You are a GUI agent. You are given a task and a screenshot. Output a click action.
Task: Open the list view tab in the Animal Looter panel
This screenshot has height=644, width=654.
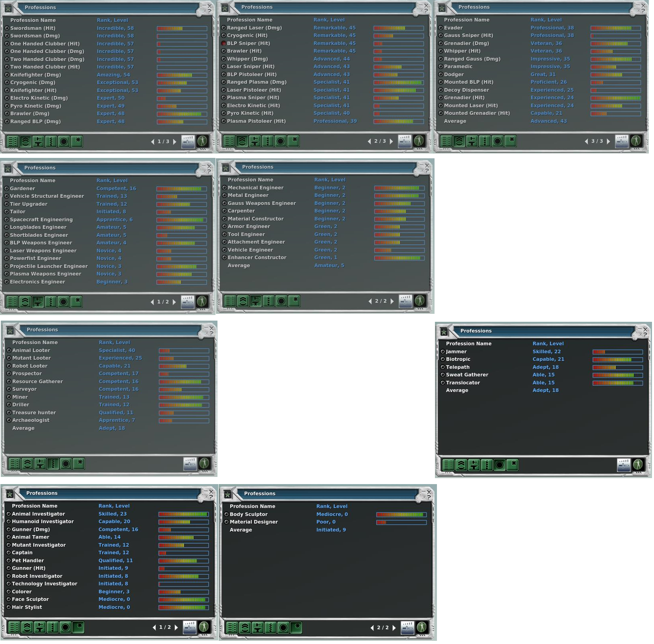(15, 464)
